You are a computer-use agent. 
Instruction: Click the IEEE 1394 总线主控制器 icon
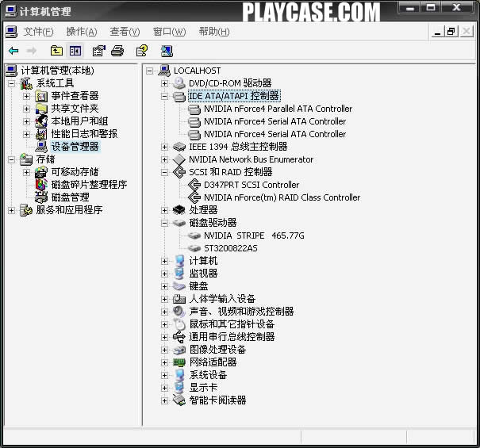point(179,147)
